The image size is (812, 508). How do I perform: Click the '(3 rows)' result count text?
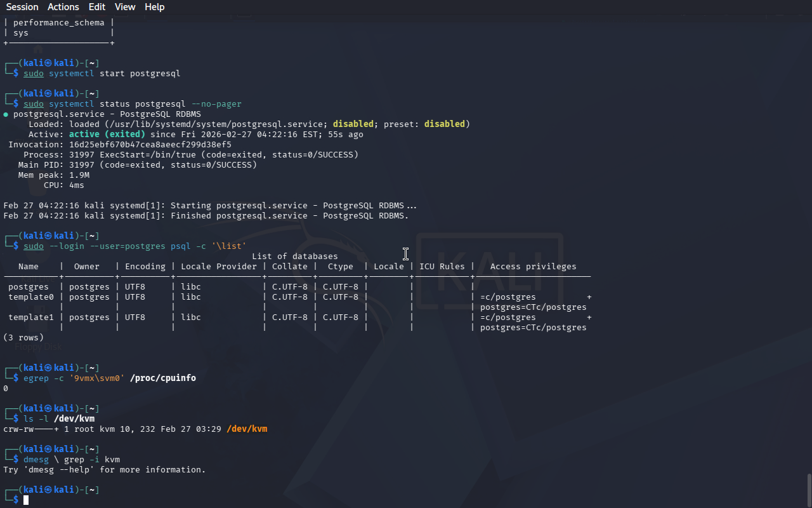point(23,338)
